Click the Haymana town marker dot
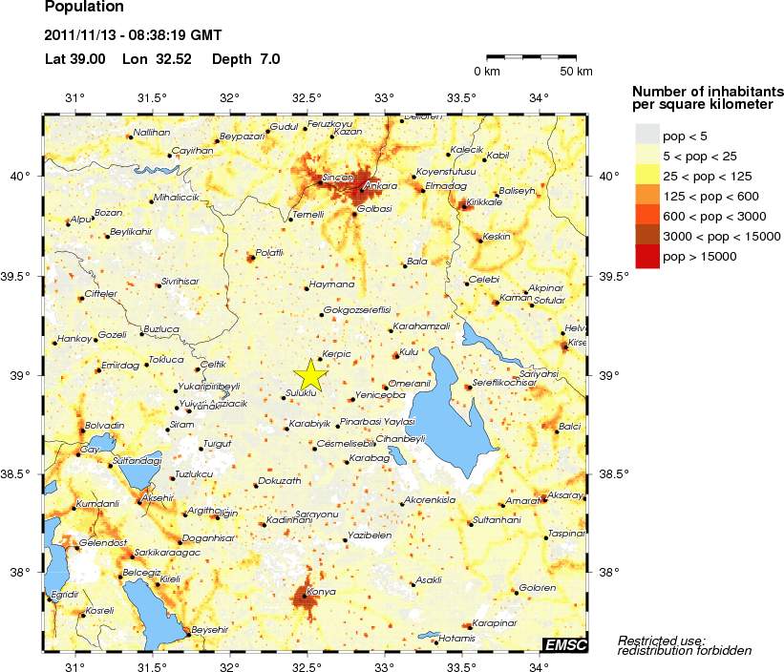This screenshot has width=784, height=672. point(307,287)
